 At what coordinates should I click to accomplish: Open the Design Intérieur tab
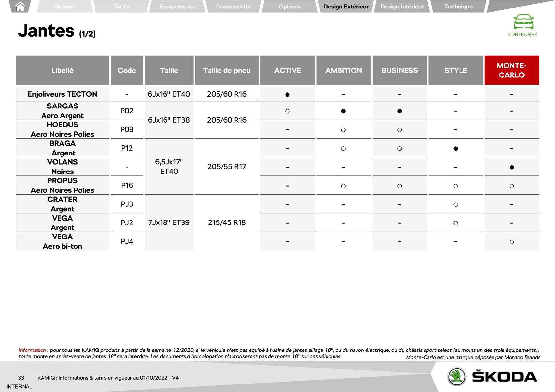[402, 7]
